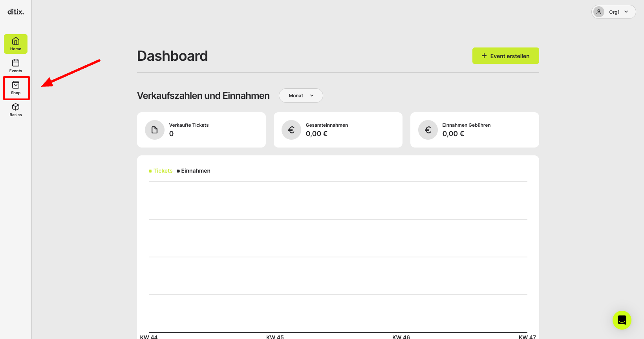Click the Event erstellen button

[506, 56]
